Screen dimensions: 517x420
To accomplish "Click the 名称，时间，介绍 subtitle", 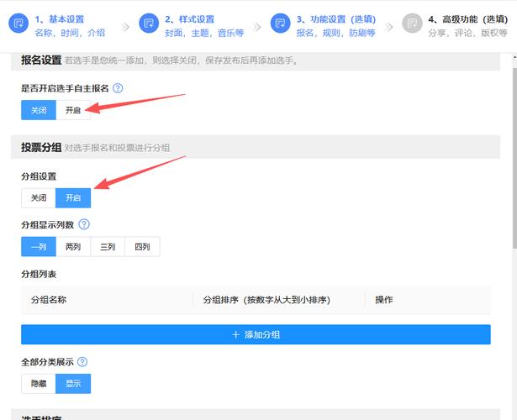I will pyautogui.click(x=70, y=33).
